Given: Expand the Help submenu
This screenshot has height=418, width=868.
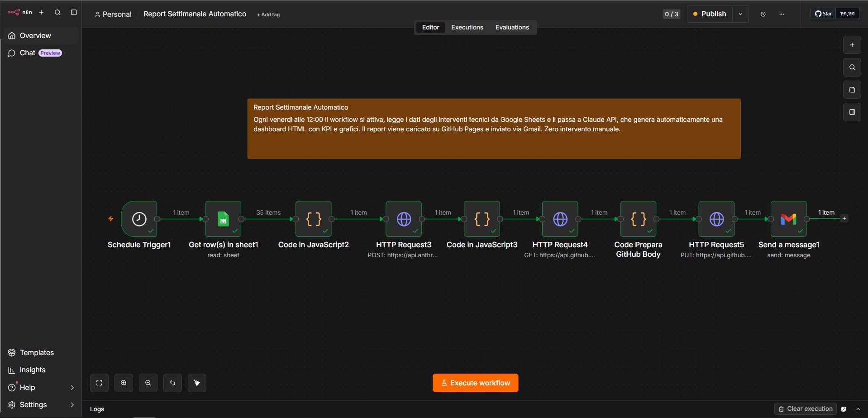Looking at the screenshot, I should 72,388.
